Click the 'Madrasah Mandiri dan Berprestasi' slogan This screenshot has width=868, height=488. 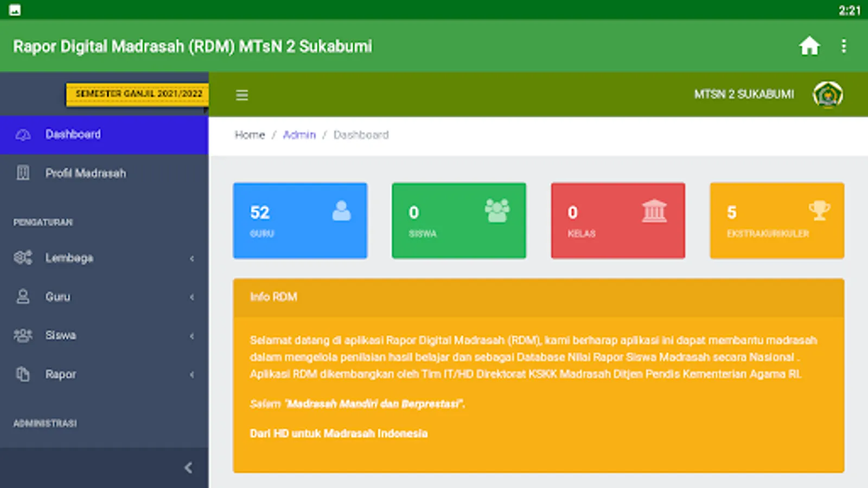click(374, 404)
